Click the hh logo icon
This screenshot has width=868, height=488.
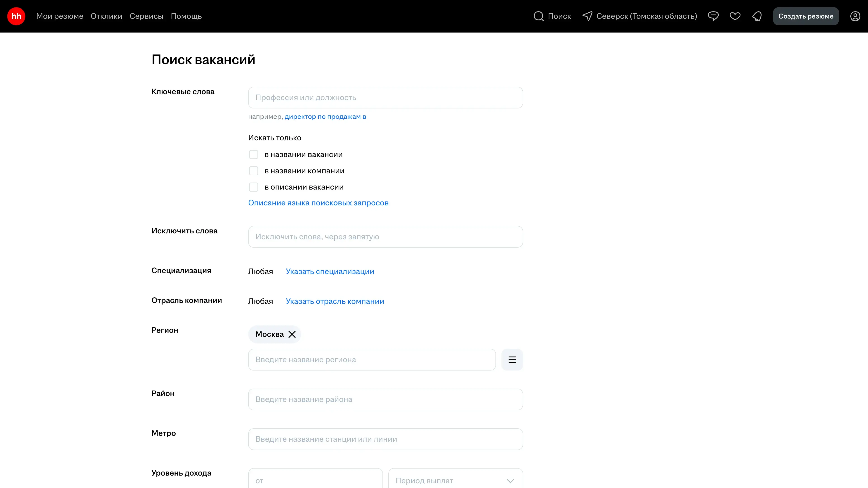(x=16, y=16)
